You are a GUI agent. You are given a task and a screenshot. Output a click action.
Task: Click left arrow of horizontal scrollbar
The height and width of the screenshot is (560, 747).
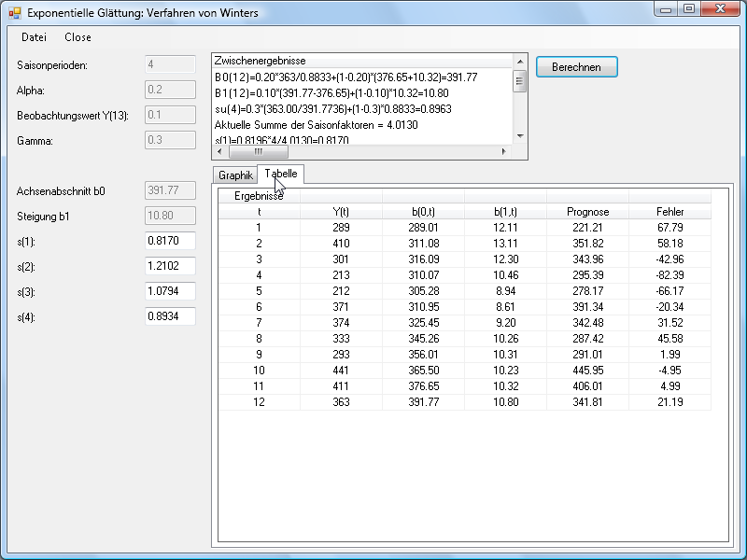point(220,151)
